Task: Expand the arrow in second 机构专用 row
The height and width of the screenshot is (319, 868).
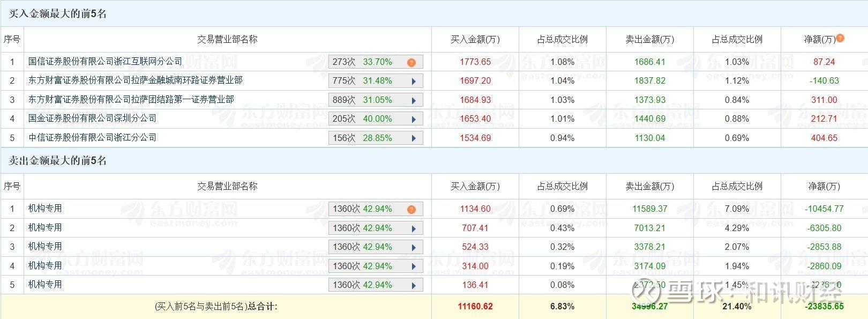Action: (414, 228)
